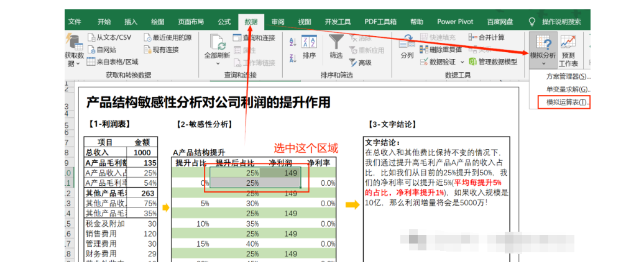644x269 pixels.
Task: Select the 财务费用 value 29
Action: [x=144, y=254]
